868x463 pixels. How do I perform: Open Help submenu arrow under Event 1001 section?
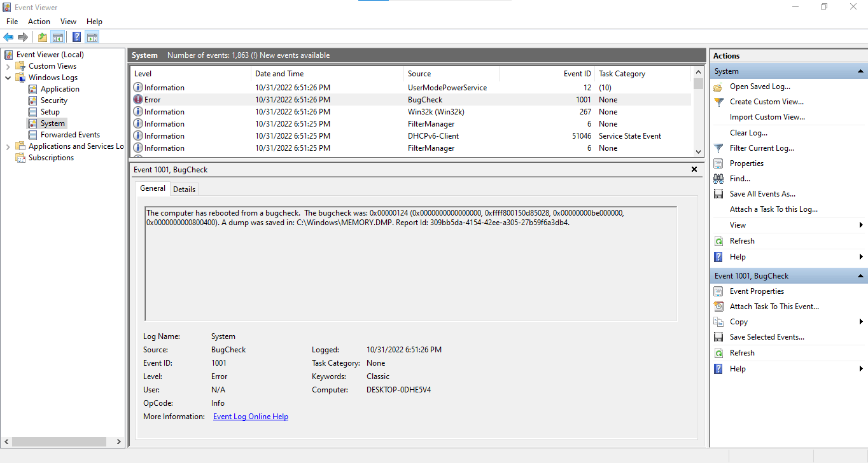(x=861, y=369)
